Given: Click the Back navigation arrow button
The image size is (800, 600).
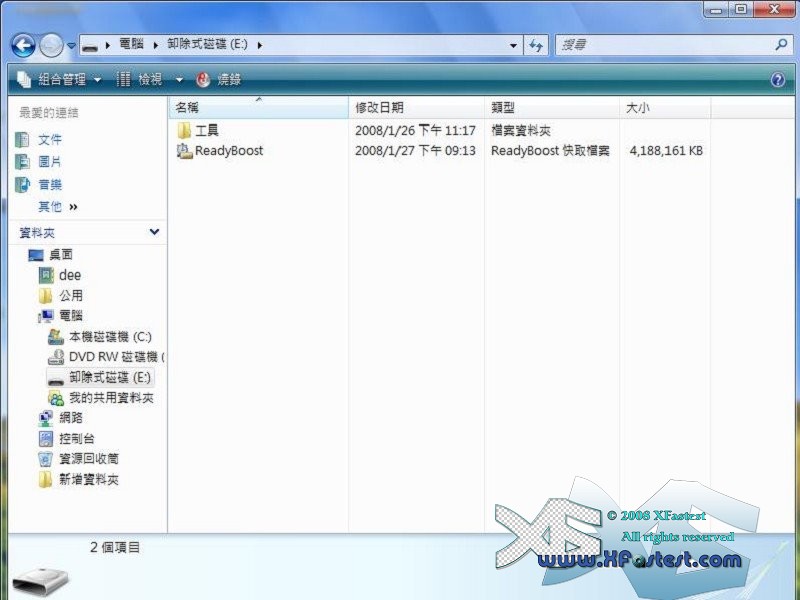Looking at the screenshot, I should click(x=23, y=45).
